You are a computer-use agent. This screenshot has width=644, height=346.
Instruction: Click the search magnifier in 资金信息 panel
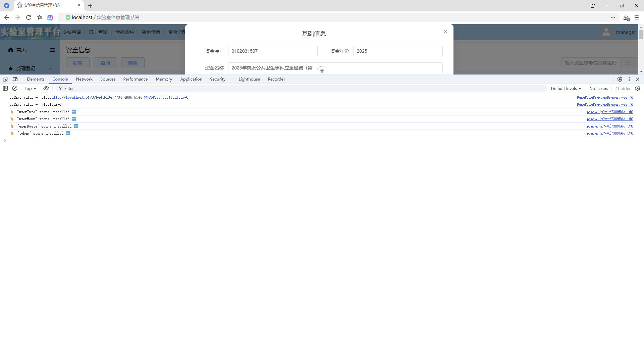629,63
